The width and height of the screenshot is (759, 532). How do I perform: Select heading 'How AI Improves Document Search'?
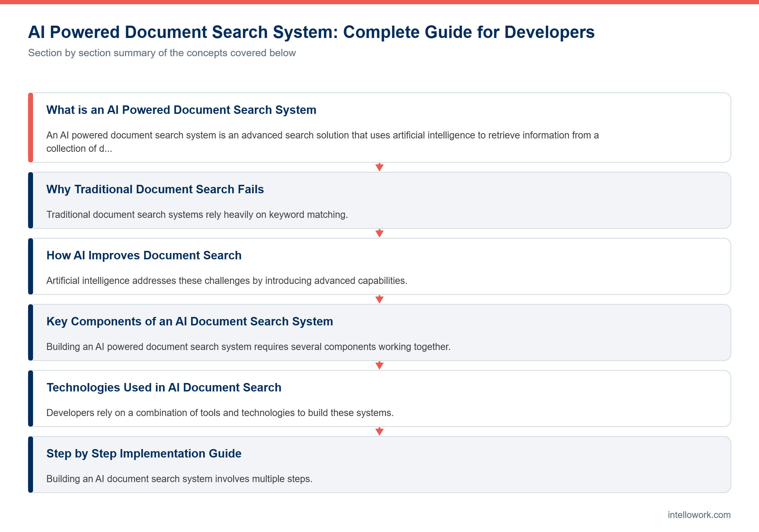(x=144, y=255)
